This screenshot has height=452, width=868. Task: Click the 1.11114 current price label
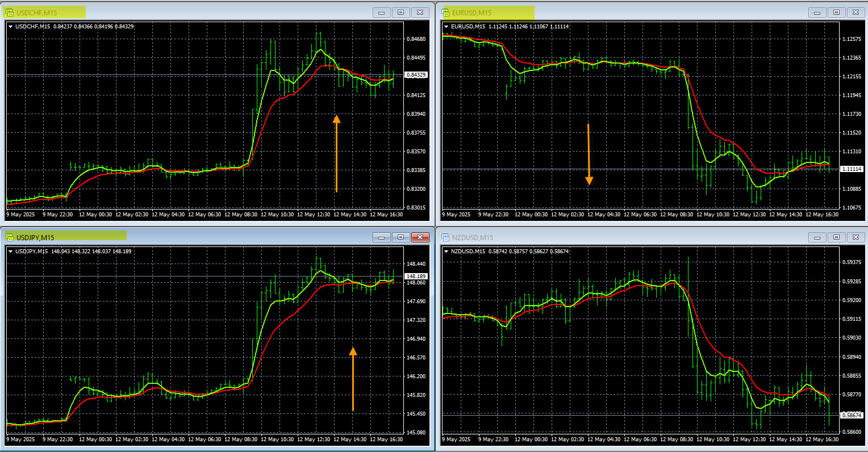[851, 169]
